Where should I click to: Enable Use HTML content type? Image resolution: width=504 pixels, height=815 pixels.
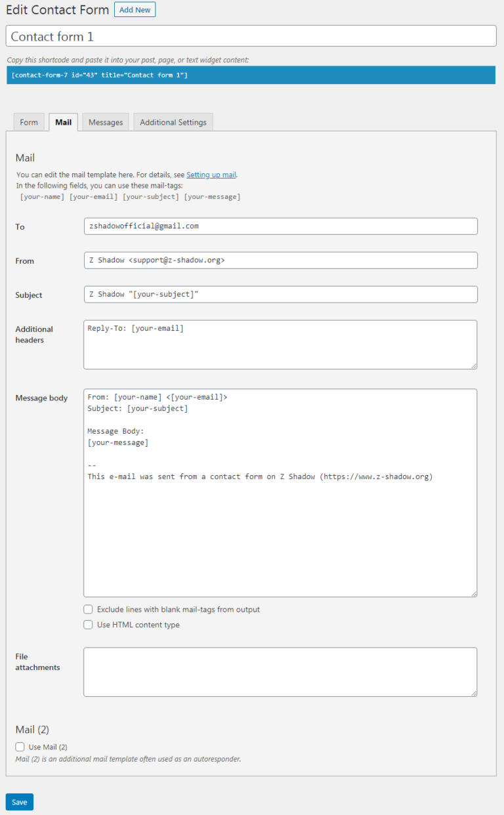click(x=88, y=624)
